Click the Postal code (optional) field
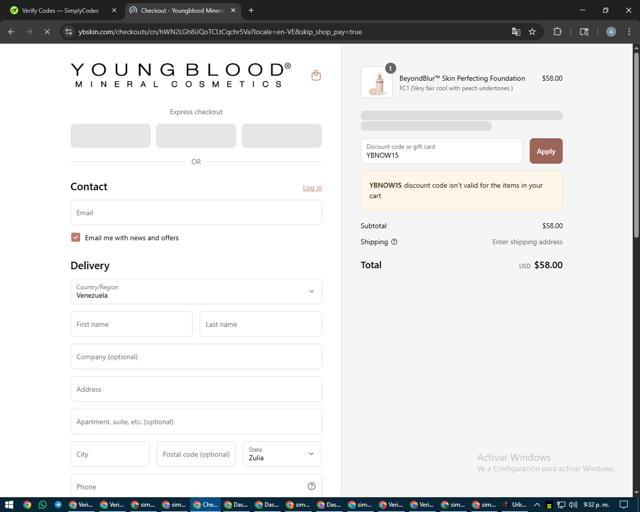The width and height of the screenshot is (640, 512). click(x=196, y=454)
